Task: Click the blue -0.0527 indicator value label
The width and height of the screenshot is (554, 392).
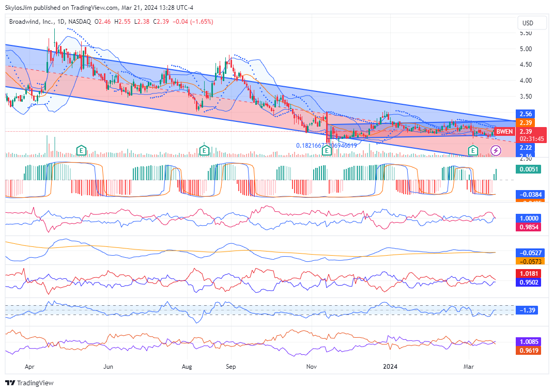Action: point(529,253)
